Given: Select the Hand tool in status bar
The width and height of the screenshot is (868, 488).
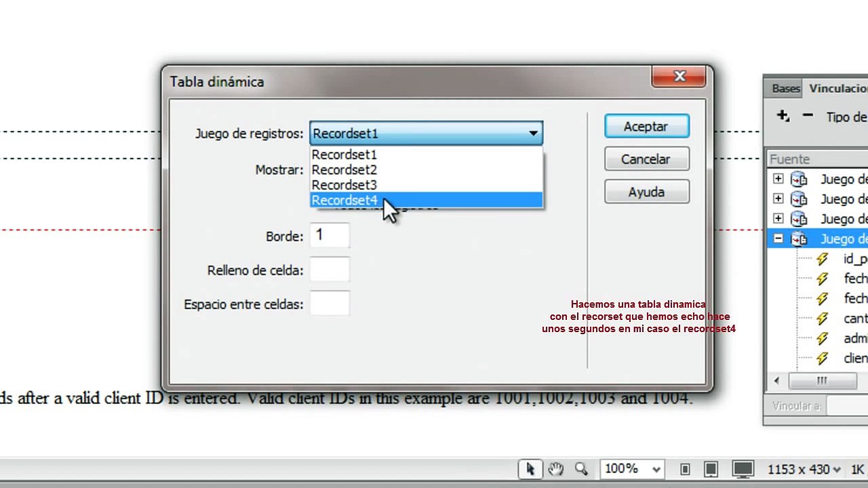Looking at the screenshot, I should [x=556, y=469].
